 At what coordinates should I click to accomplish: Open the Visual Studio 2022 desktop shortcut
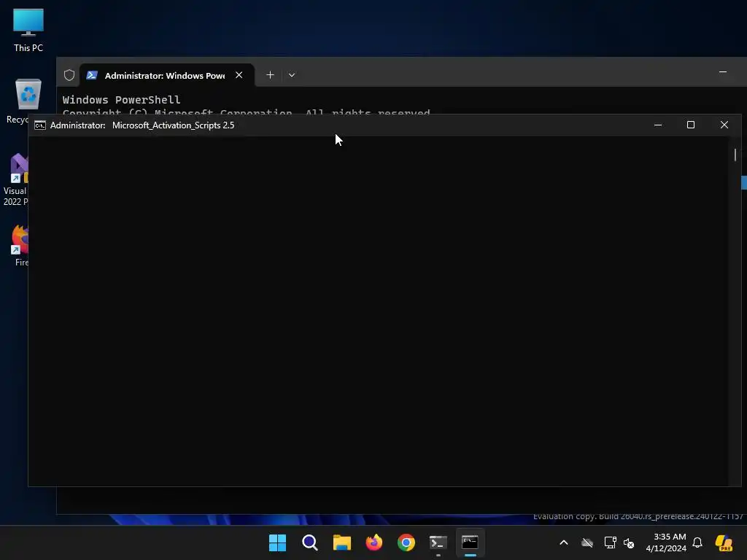pyautogui.click(x=18, y=179)
